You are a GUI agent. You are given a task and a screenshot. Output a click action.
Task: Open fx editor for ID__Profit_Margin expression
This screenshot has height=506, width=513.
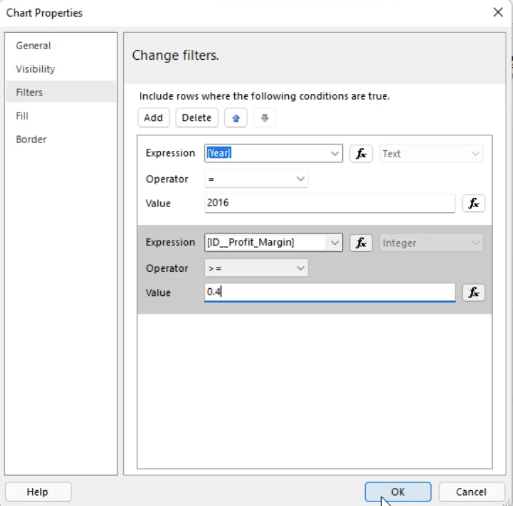click(x=361, y=243)
